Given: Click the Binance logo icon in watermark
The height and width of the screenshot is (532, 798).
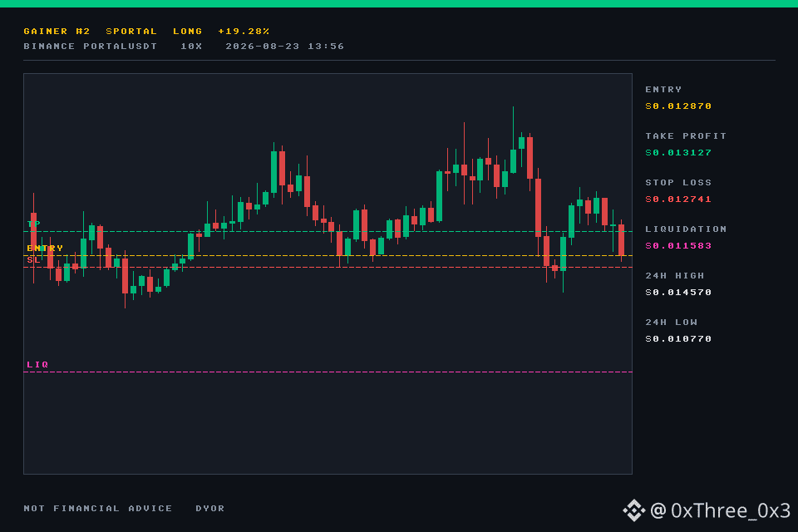Looking at the screenshot, I should tap(634, 510).
